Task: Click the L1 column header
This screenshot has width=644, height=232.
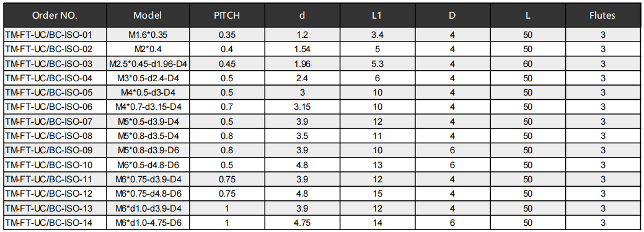Action: (377, 16)
